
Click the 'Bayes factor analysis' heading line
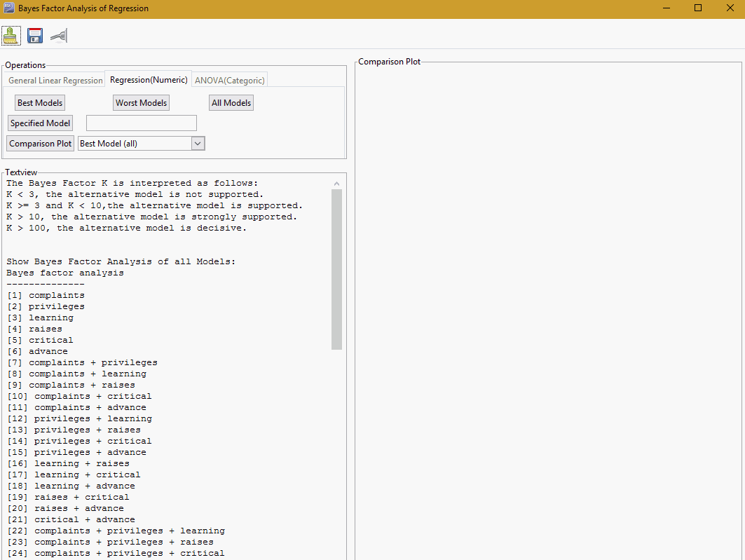click(65, 273)
